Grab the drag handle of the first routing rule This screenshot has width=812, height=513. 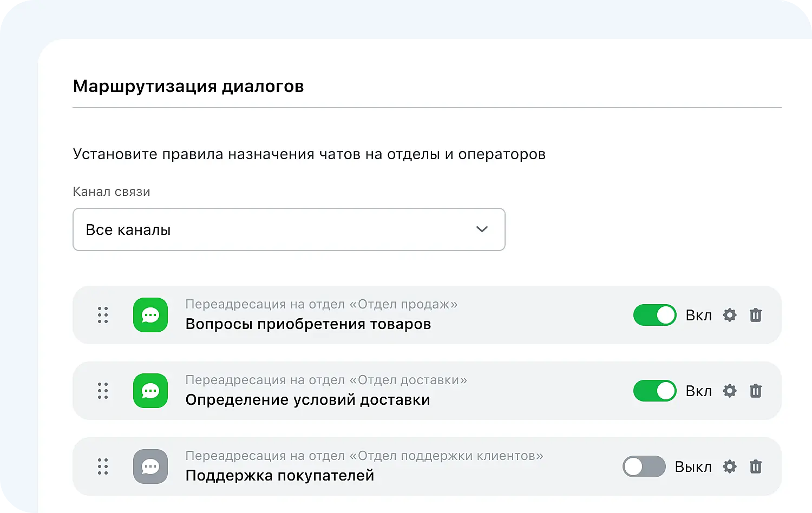[x=103, y=315]
